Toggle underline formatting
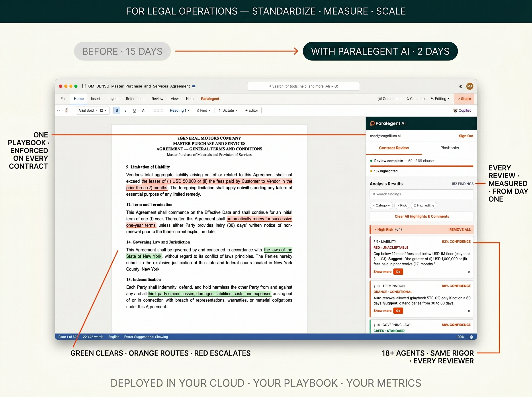 (134, 111)
